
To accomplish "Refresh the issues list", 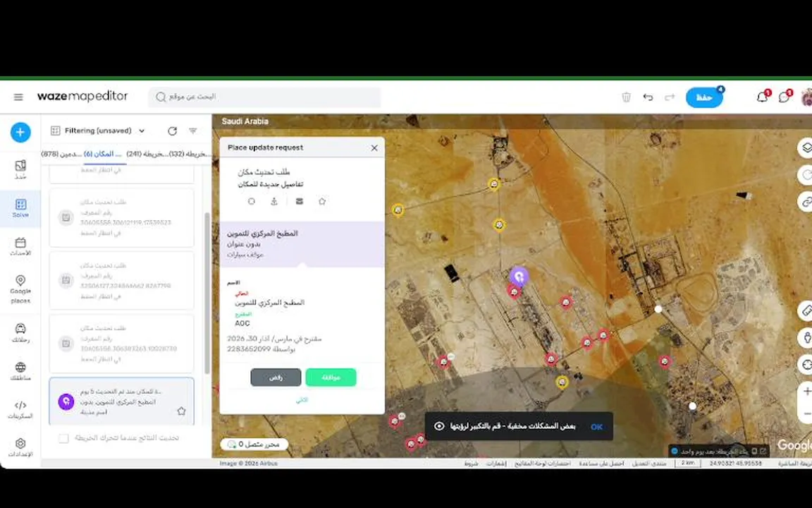I will pyautogui.click(x=172, y=131).
